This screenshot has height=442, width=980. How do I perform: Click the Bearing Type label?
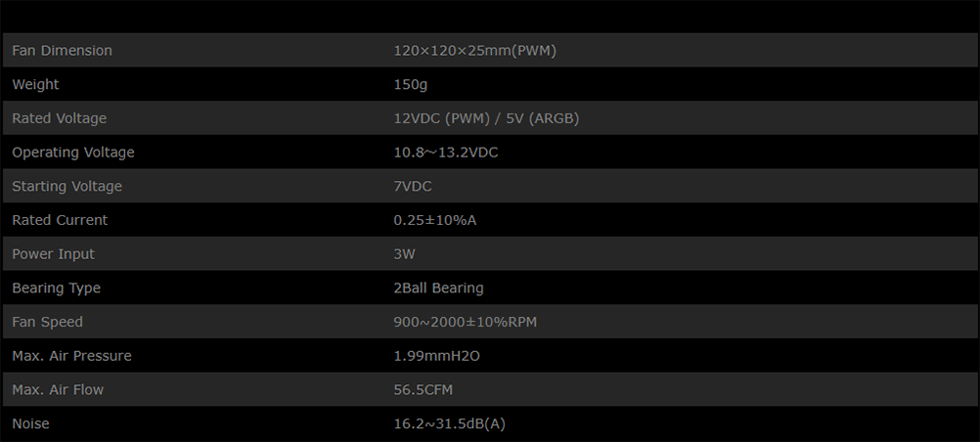(56, 288)
